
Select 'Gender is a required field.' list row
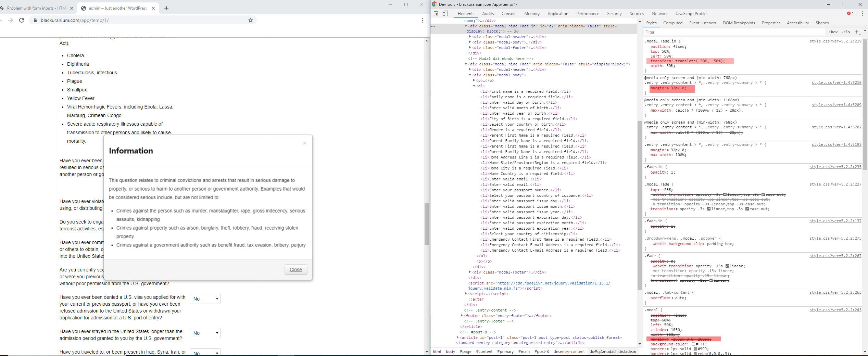click(x=520, y=130)
